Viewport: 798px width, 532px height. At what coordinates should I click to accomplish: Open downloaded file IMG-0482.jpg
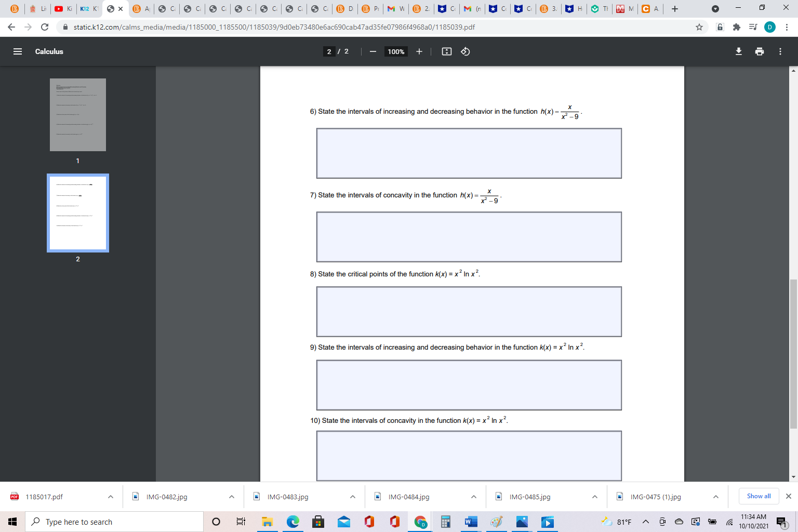pyautogui.click(x=167, y=497)
